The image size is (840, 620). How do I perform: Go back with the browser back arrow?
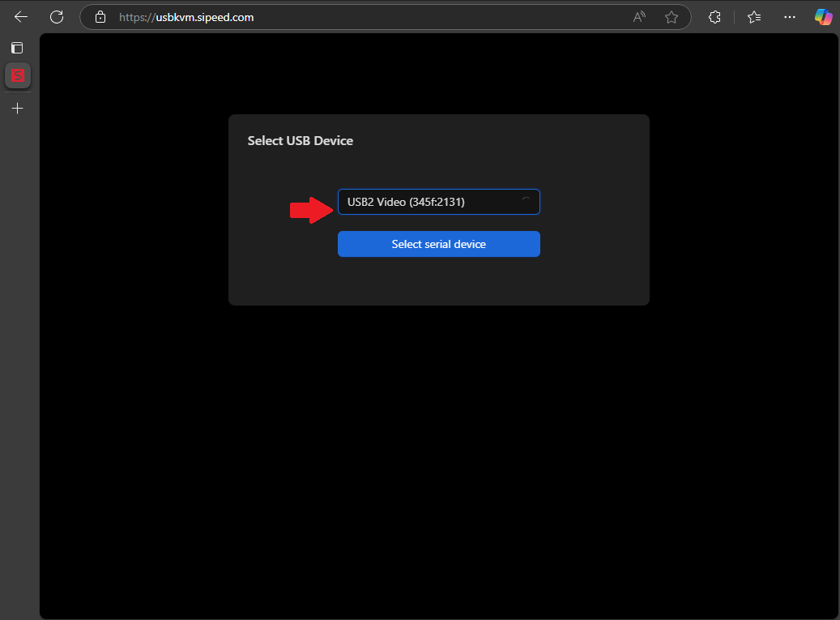tap(21, 17)
